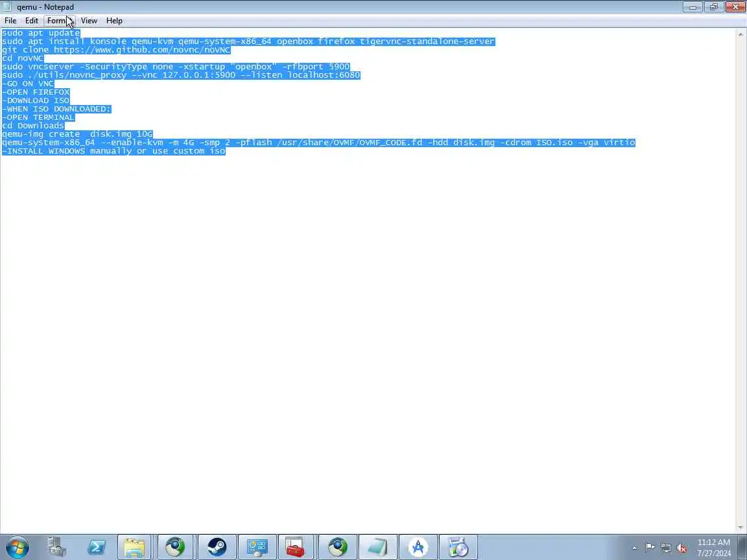Viewport: 747px width, 560px height.
Task: Click the scrollbar up arrow
Action: pyautogui.click(x=741, y=34)
